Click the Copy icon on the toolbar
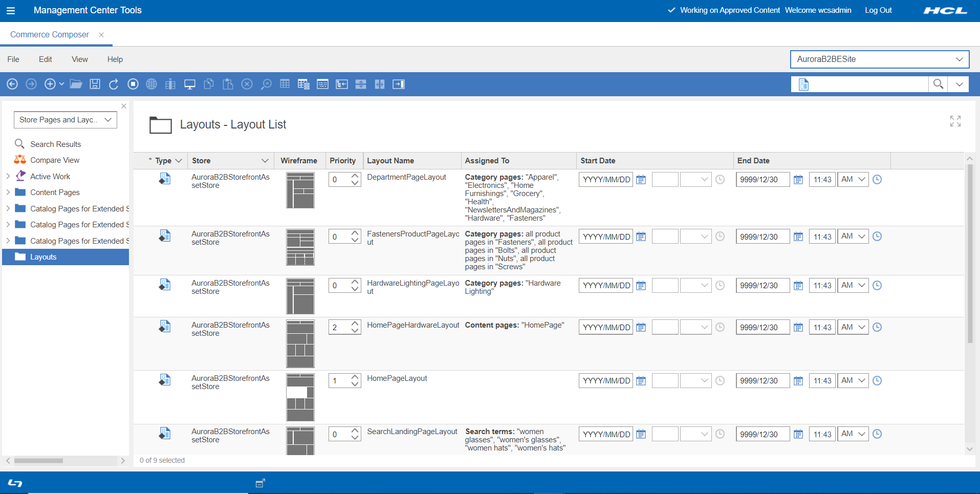This screenshot has height=494, width=980. pos(208,84)
